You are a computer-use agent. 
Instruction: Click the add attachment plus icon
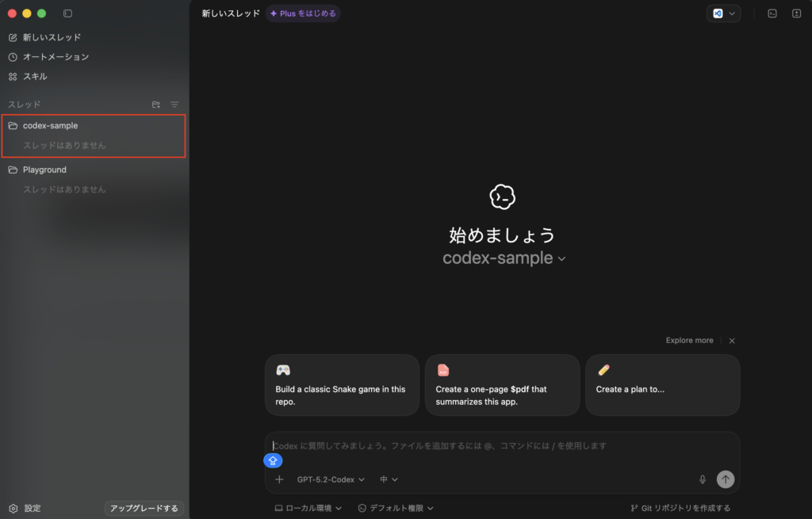[279, 479]
